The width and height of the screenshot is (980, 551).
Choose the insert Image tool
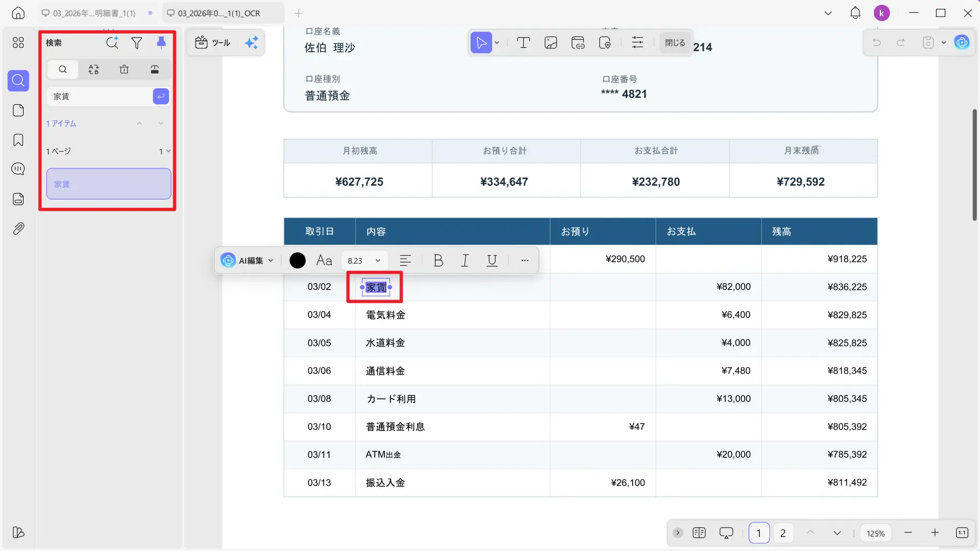(x=551, y=43)
